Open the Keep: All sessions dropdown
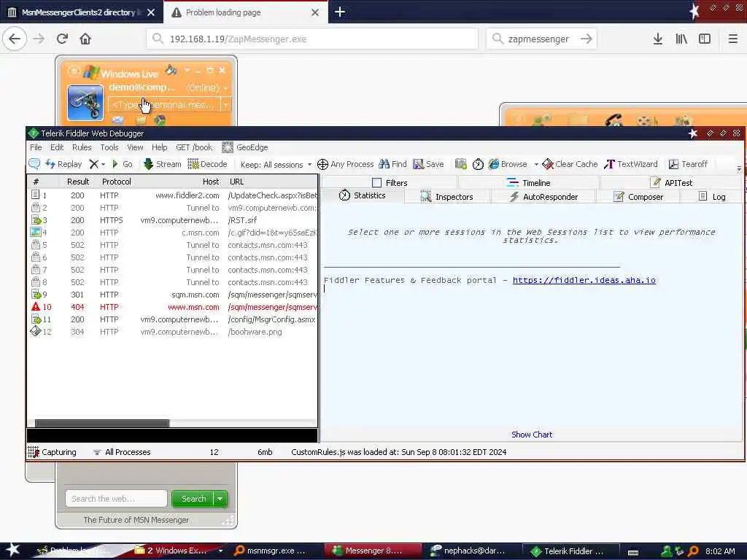Screen dimensions: 747x560 276,164
